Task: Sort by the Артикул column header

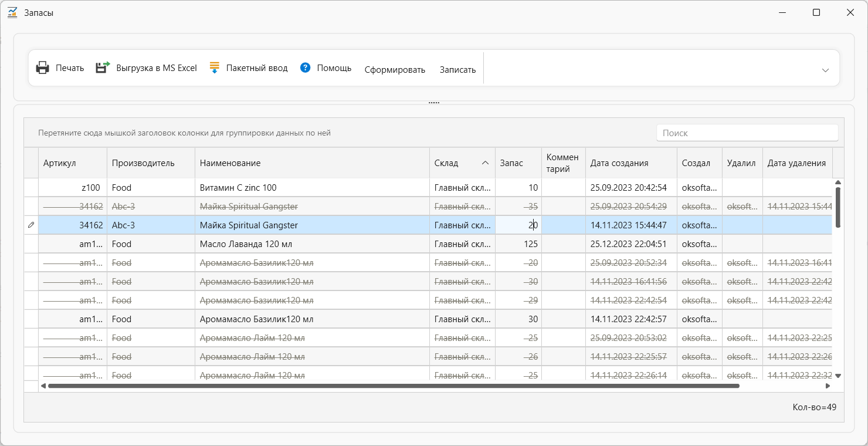Action: (73, 163)
